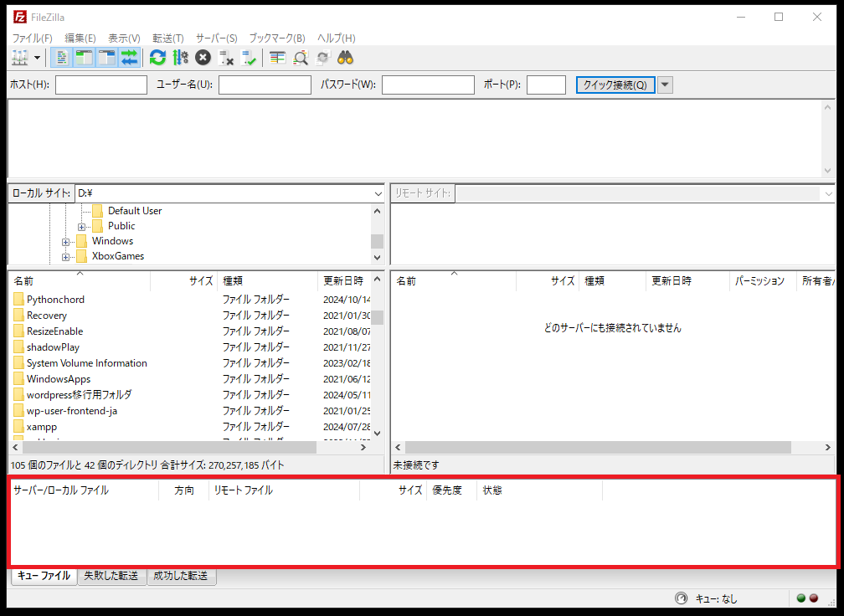Open the 転送(T) menu
Screen dimensions: 844x616
[x=167, y=38]
